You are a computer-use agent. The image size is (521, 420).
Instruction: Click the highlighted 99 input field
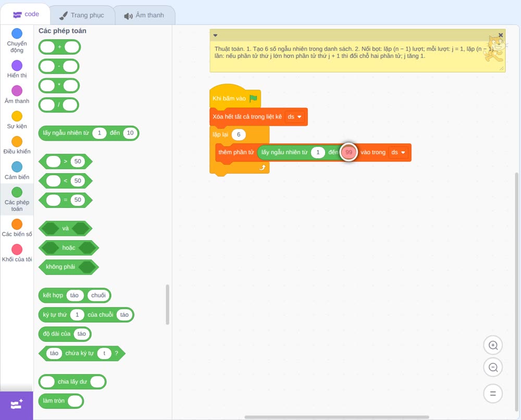point(349,152)
